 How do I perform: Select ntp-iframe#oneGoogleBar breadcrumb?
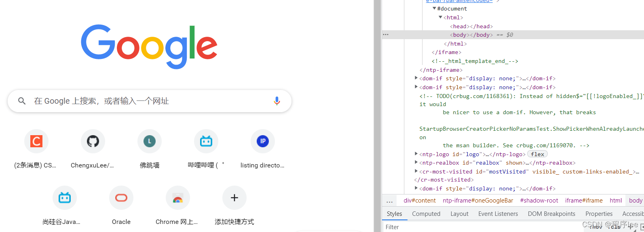pyautogui.click(x=478, y=201)
